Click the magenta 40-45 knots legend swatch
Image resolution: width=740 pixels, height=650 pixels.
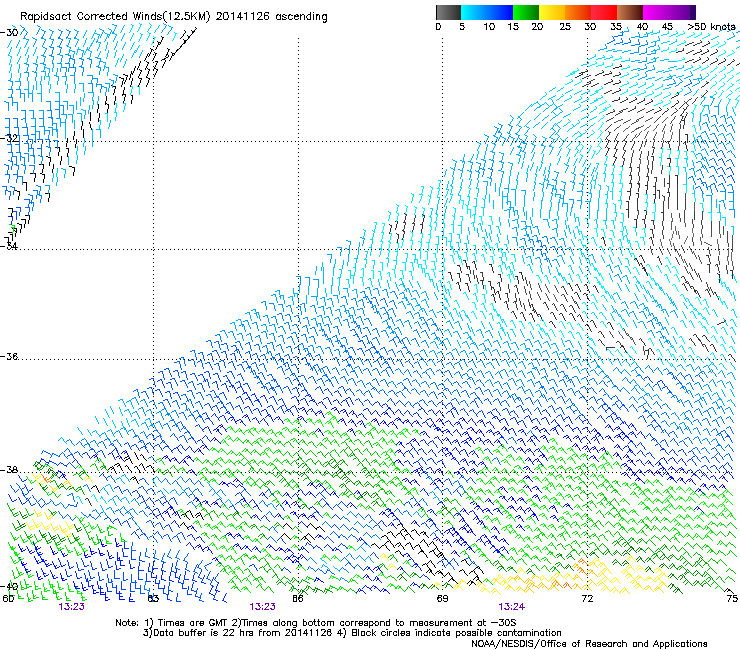click(x=656, y=12)
